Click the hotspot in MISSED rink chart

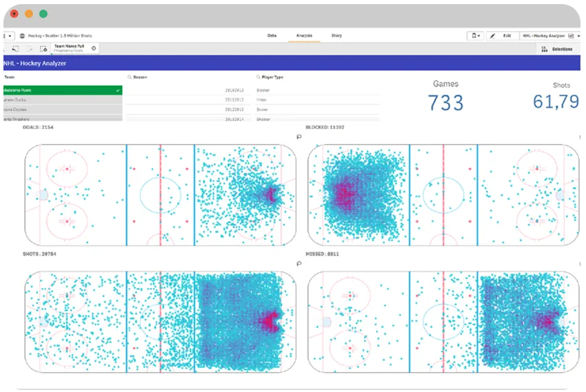coord(548,321)
